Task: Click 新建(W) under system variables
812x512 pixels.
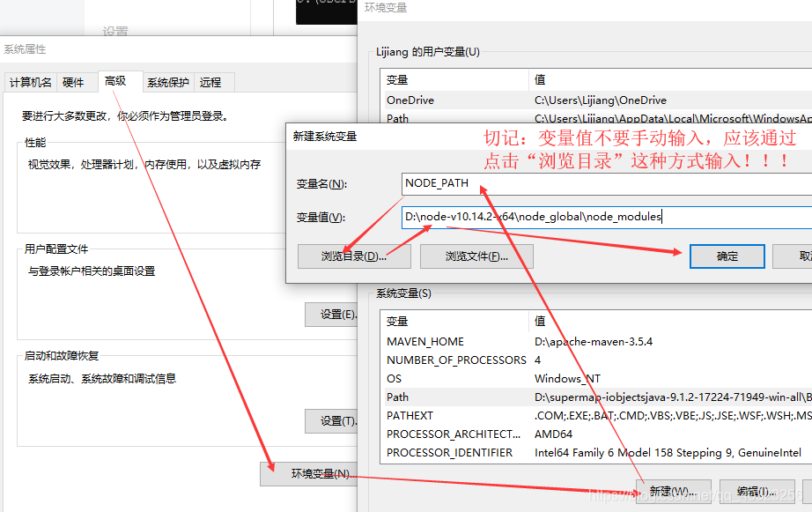Action: point(673,491)
